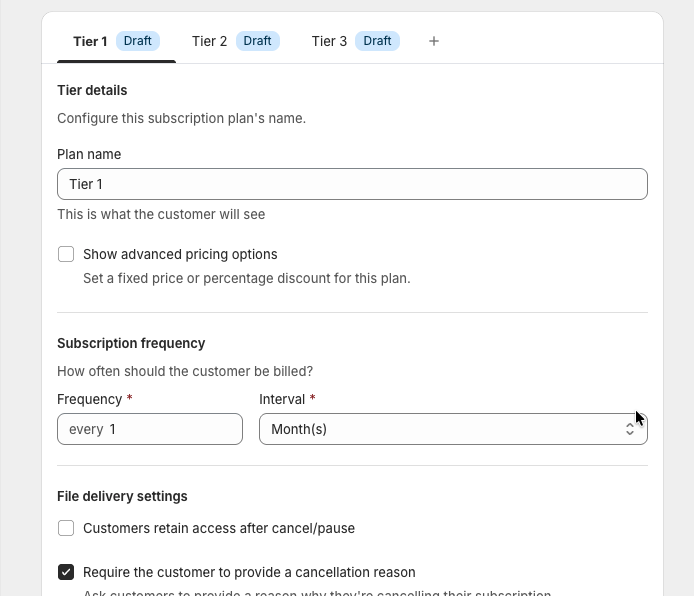The height and width of the screenshot is (596, 694).
Task: Check Customers retain access after cancel/pause box
Action: 66,528
